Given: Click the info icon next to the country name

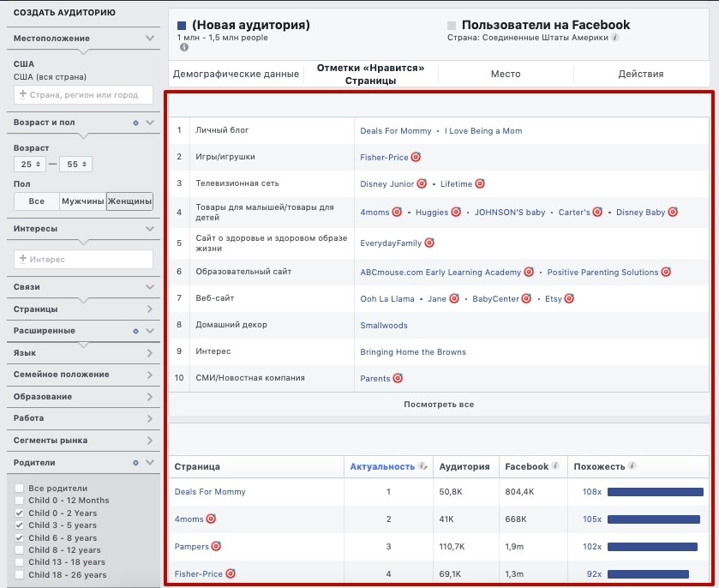Looking at the screenshot, I should [615, 38].
